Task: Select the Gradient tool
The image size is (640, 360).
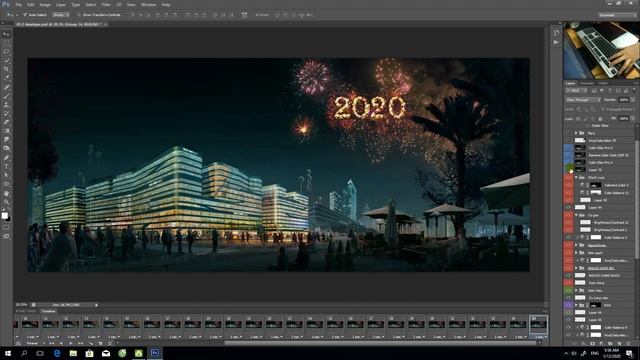Action: click(6, 131)
